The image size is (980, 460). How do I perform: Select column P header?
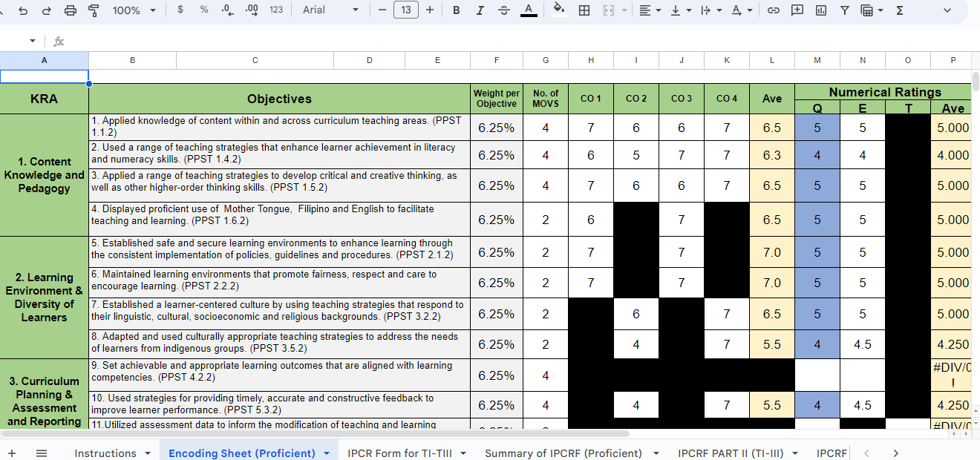(953, 60)
